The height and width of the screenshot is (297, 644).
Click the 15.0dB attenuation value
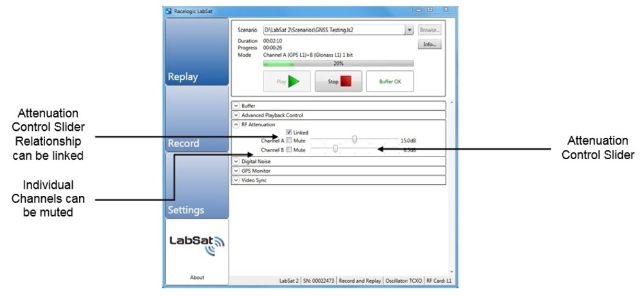coord(408,141)
